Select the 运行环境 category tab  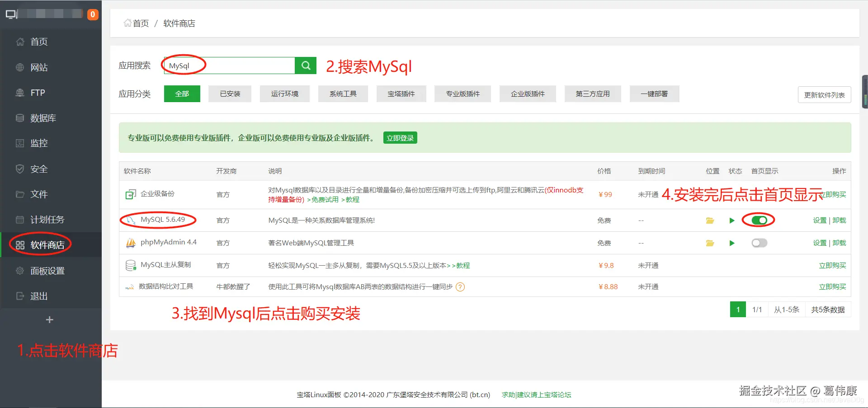click(x=285, y=94)
